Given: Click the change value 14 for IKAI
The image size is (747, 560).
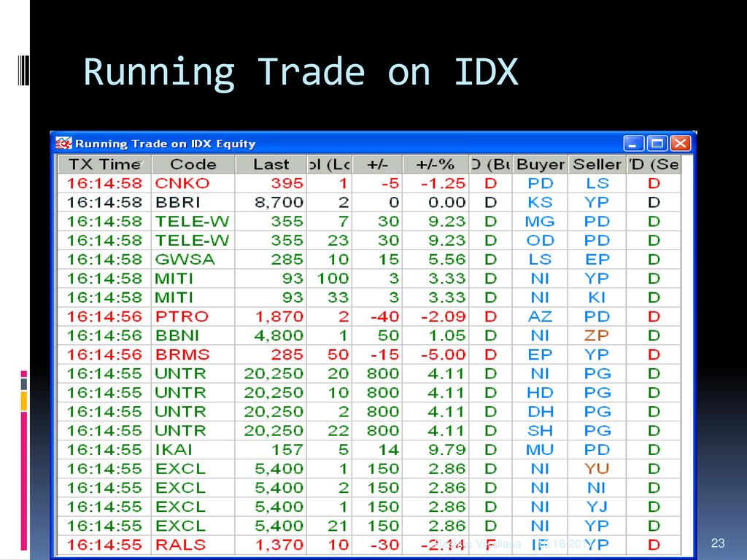Looking at the screenshot, I should [x=388, y=450].
